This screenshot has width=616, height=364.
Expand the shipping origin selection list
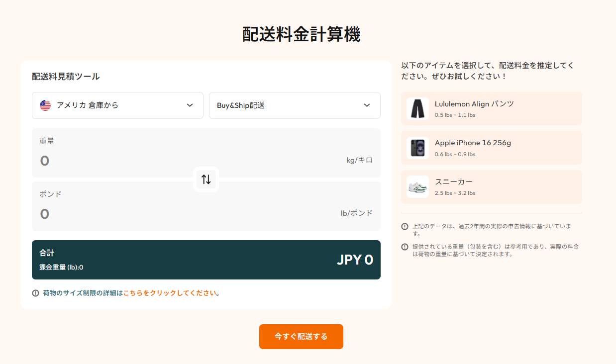click(117, 105)
